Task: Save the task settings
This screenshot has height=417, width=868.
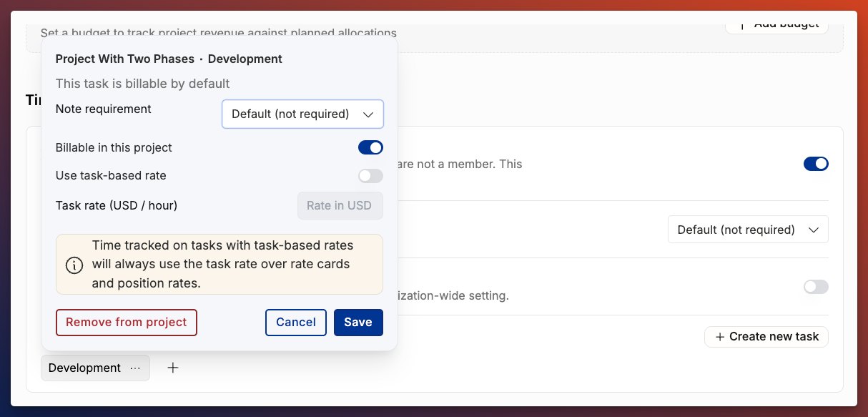Action: click(358, 322)
